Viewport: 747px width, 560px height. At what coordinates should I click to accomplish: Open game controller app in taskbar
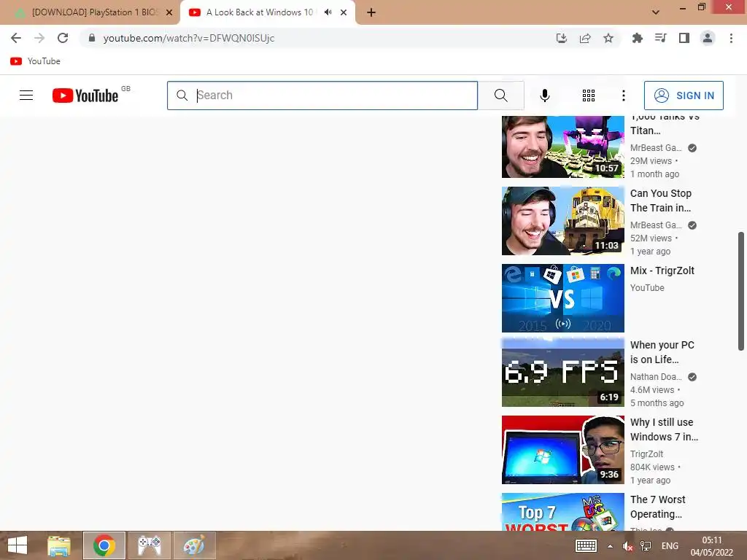pyautogui.click(x=150, y=545)
